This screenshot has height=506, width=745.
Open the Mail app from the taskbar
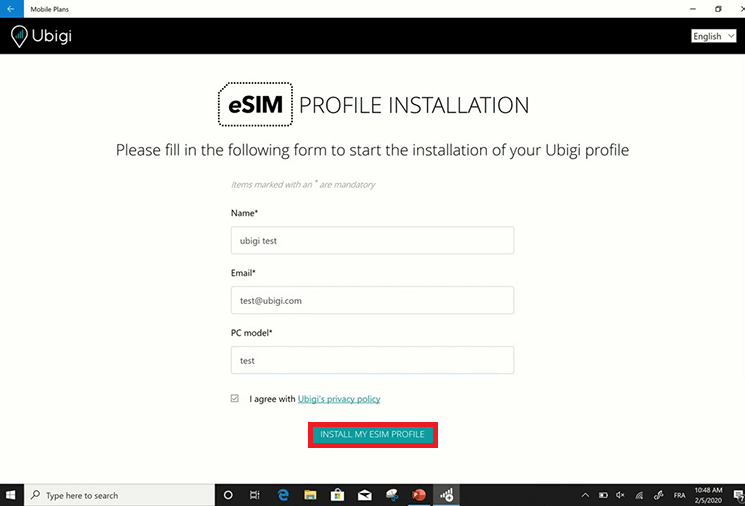pyautogui.click(x=364, y=495)
